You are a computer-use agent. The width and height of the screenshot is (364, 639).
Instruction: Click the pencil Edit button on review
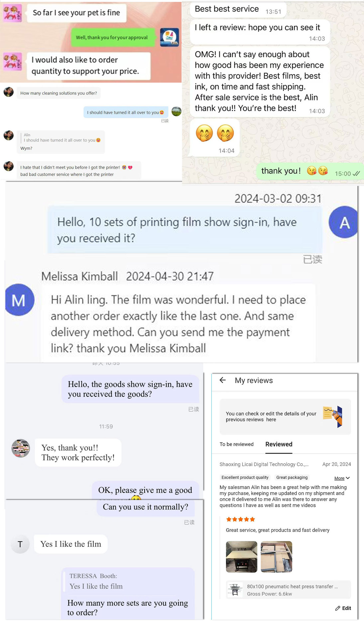(343, 608)
